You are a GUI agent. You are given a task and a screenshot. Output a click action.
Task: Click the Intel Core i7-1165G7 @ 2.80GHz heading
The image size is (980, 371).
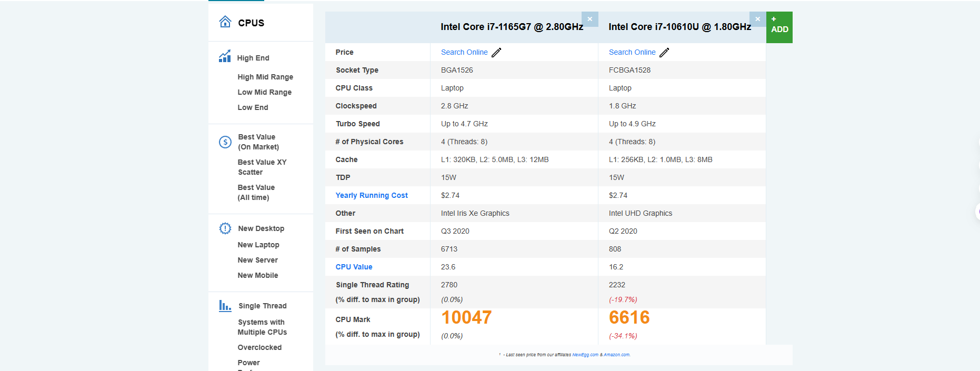click(x=512, y=27)
